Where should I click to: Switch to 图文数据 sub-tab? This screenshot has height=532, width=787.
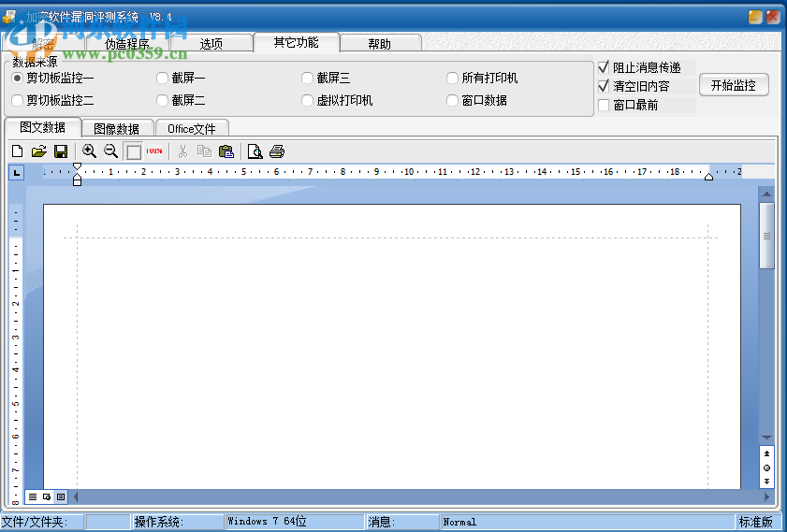coord(43,127)
